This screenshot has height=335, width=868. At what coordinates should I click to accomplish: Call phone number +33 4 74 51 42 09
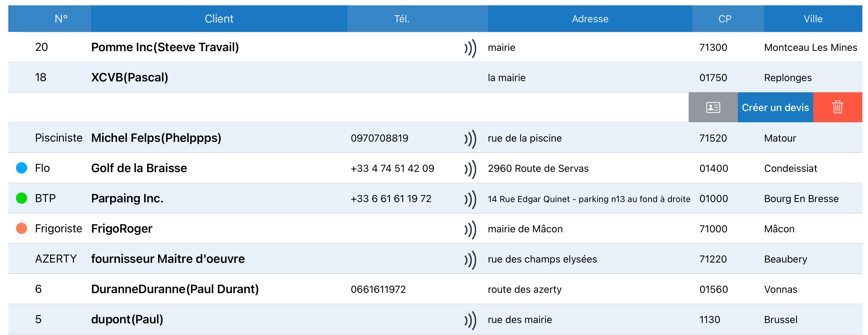tap(392, 168)
